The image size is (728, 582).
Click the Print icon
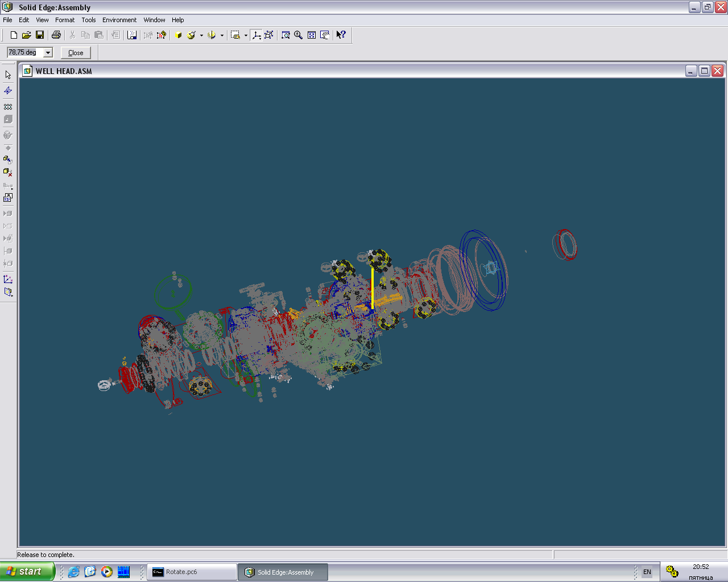coord(56,35)
